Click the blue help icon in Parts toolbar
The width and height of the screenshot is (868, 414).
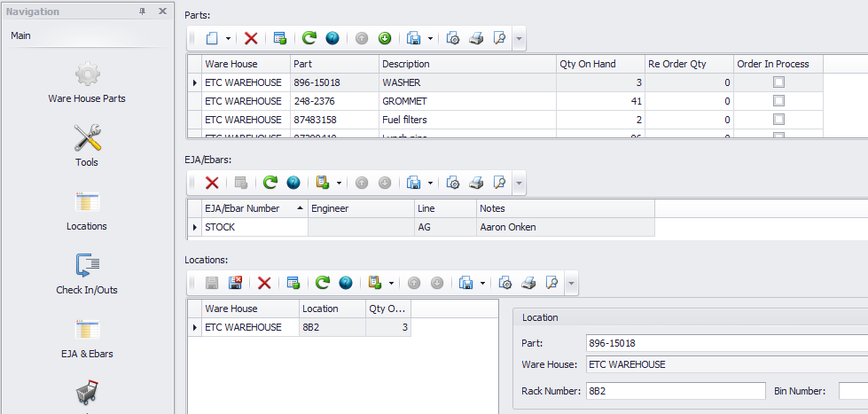332,38
